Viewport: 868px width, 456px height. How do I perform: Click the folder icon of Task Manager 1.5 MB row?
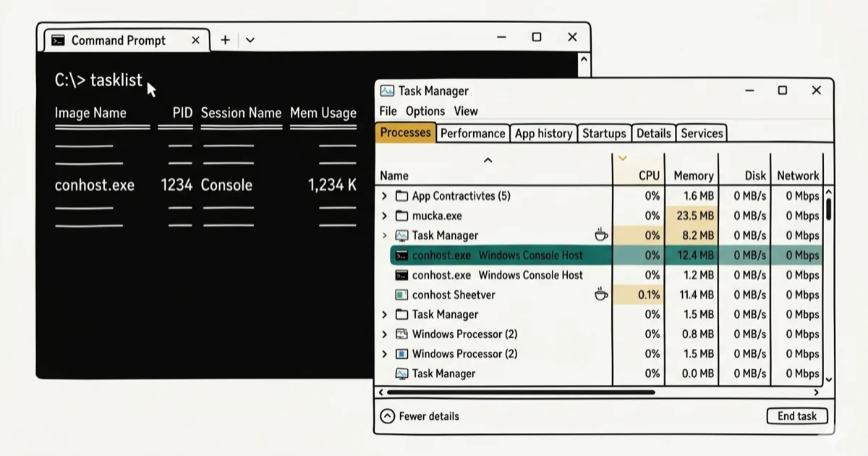point(401,314)
